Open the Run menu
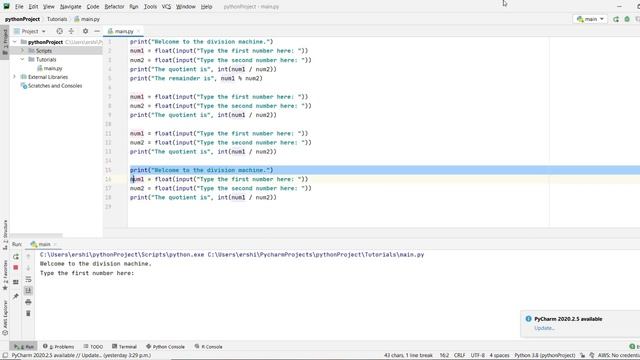This screenshot has height=360, width=640. tap(133, 7)
